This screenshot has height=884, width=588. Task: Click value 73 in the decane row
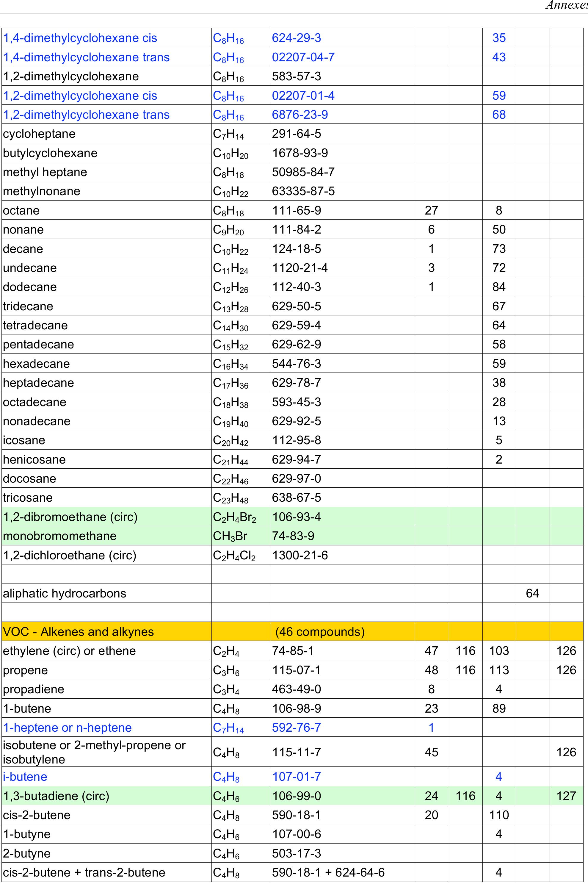499,249
